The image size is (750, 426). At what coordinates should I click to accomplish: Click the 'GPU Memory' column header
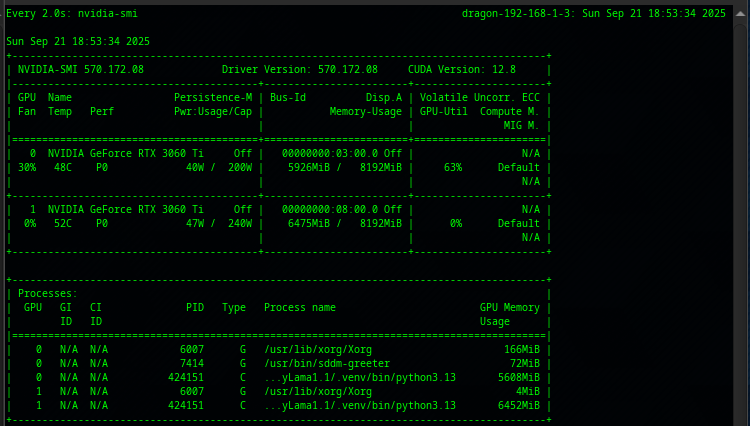click(510, 307)
